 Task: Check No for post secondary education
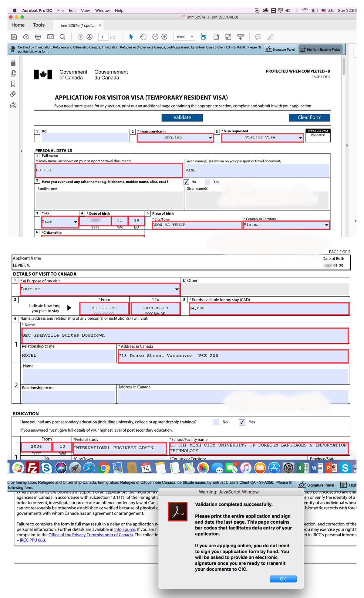click(x=216, y=422)
